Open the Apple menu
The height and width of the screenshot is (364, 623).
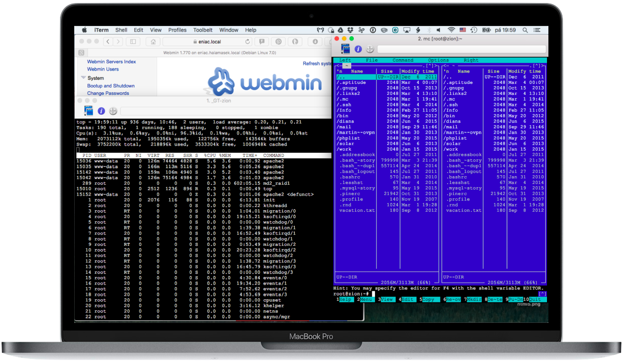coord(84,30)
